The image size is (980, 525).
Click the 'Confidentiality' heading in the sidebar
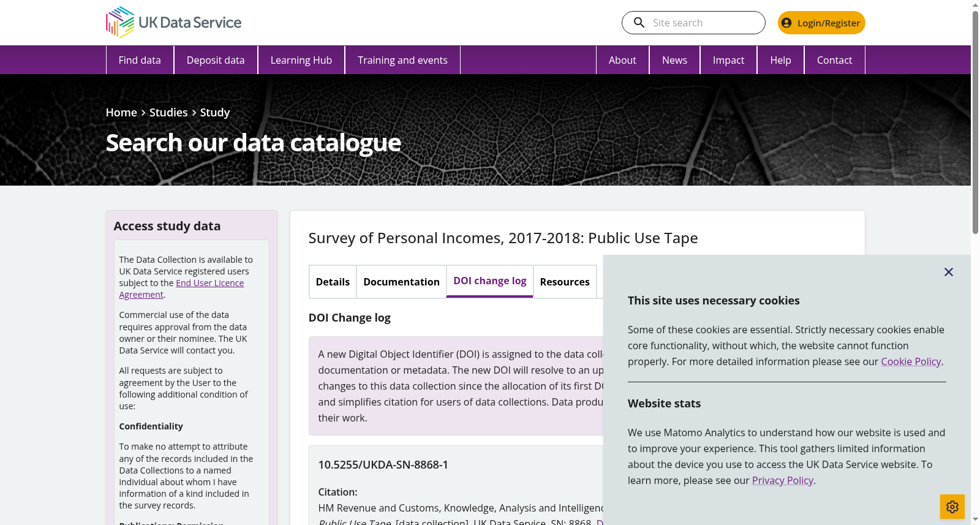(x=151, y=426)
